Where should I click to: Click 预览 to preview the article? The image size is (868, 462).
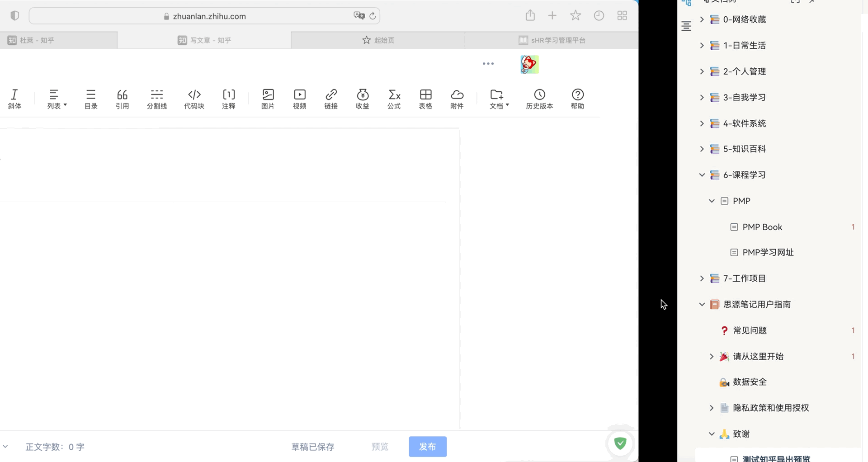pos(379,447)
